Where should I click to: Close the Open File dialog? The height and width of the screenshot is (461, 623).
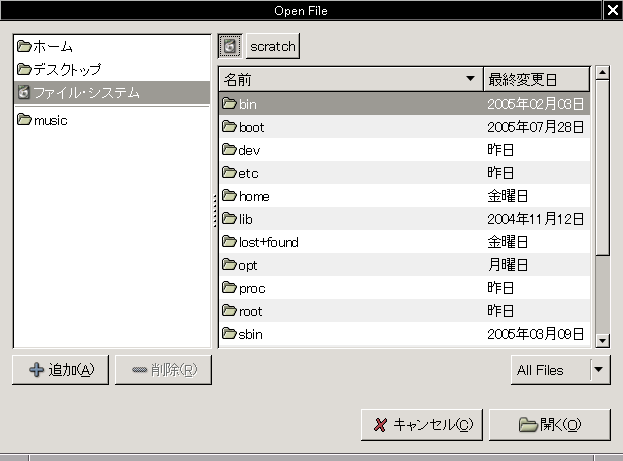[x=613, y=10]
